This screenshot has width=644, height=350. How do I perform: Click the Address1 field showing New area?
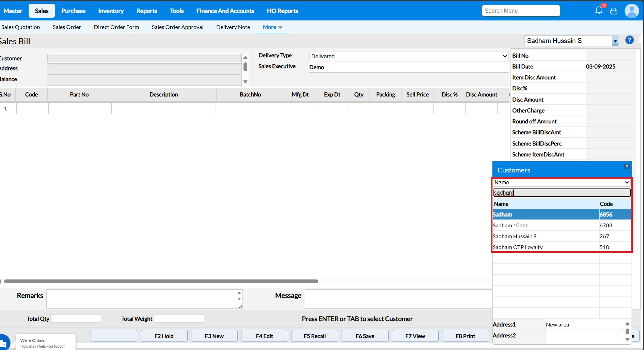point(584,324)
